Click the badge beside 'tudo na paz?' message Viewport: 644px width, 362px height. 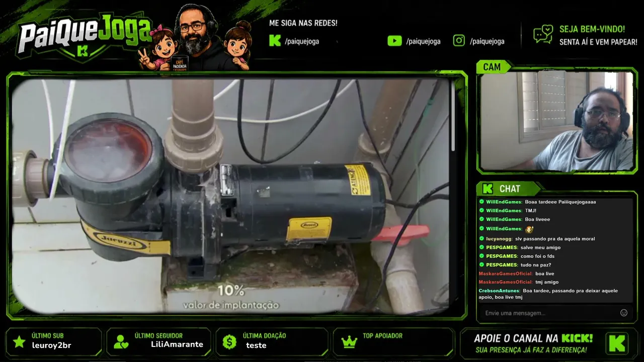(x=481, y=264)
